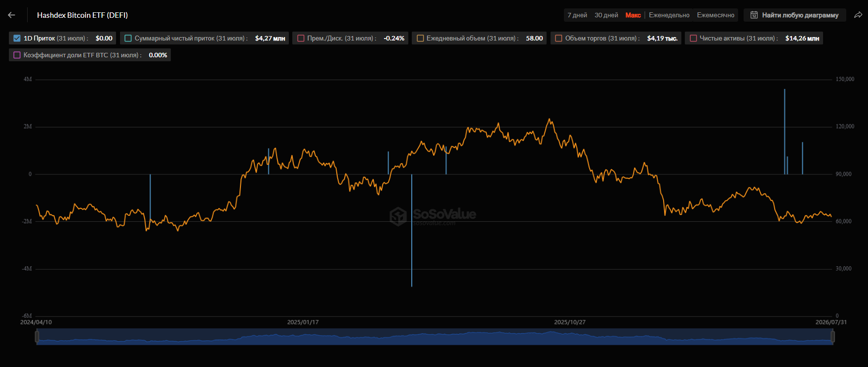Check the Объем торгов checkbox
The height and width of the screenshot is (367, 868).
pos(559,38)
